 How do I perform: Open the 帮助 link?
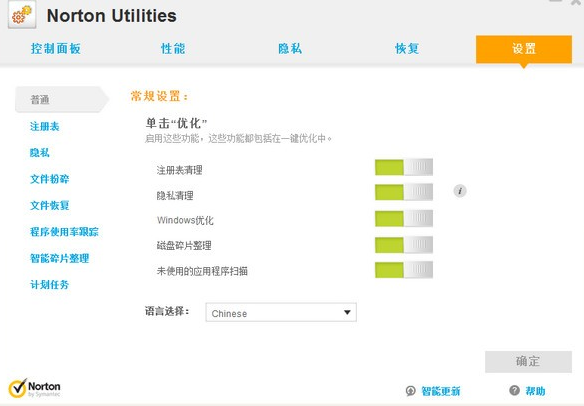click(535, 391)
